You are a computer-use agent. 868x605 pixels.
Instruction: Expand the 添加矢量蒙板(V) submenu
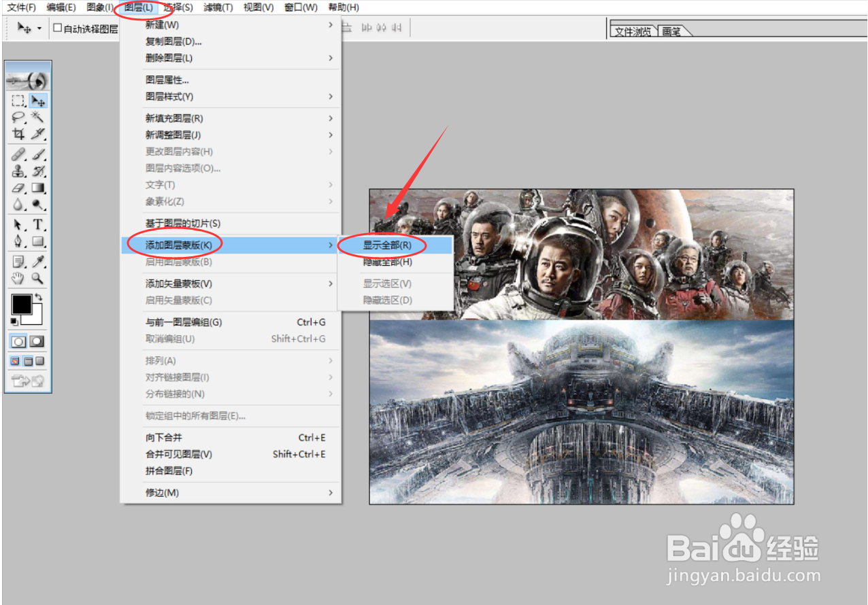tap(231, 283)
